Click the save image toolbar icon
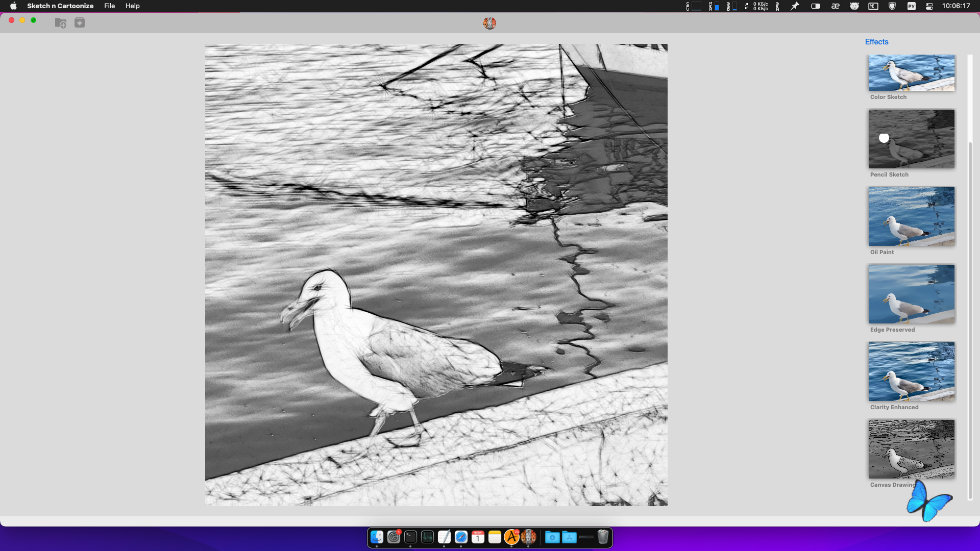 click(x=80, y=23)
